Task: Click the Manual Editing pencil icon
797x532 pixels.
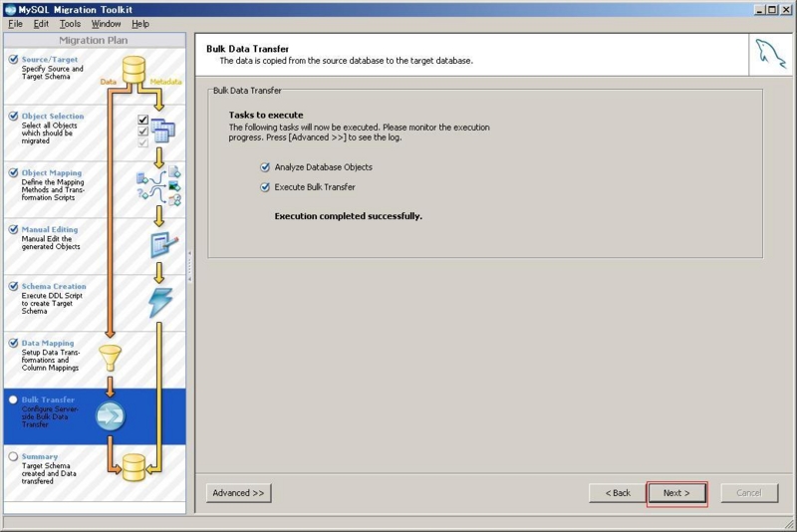Action: [x=163, y=245]
